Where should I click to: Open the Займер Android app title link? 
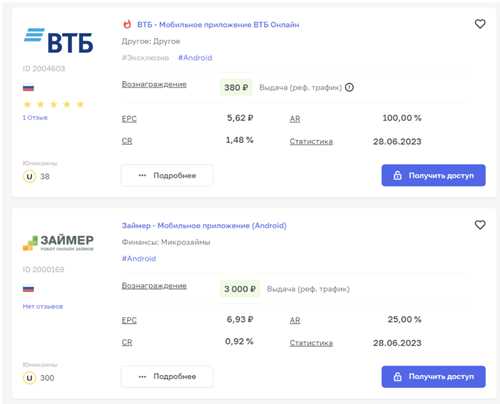(x=204, y=226)
